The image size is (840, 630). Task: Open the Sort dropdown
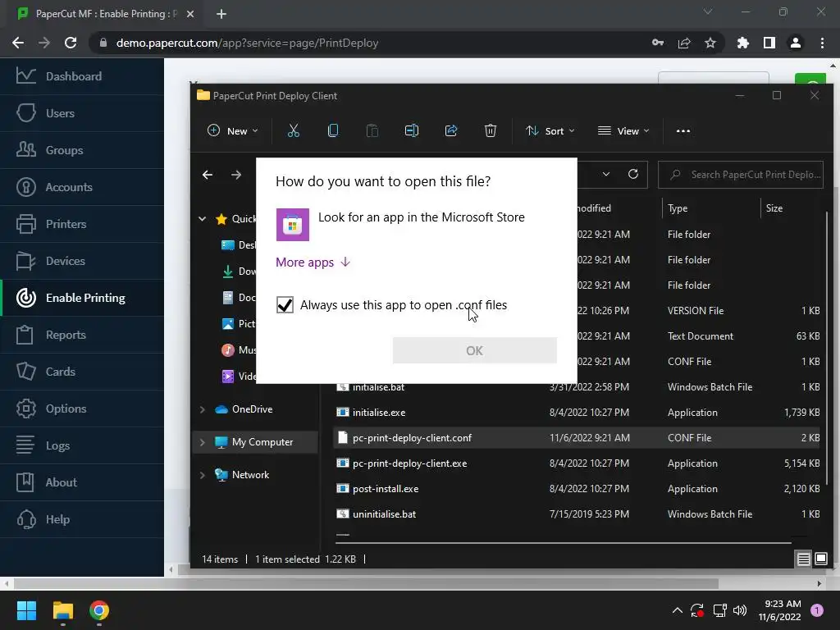(x=550, y=130)
